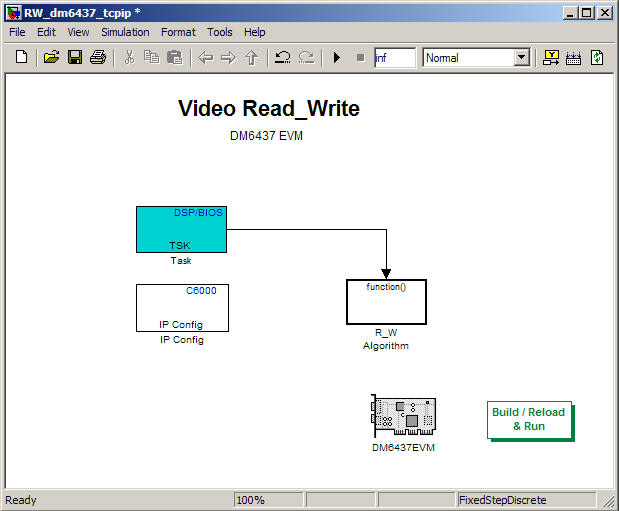The height and width of the screenshot is (511, 619).
Task: Click the Build / Reload & Run button
Action: click(x=530, y=420)
